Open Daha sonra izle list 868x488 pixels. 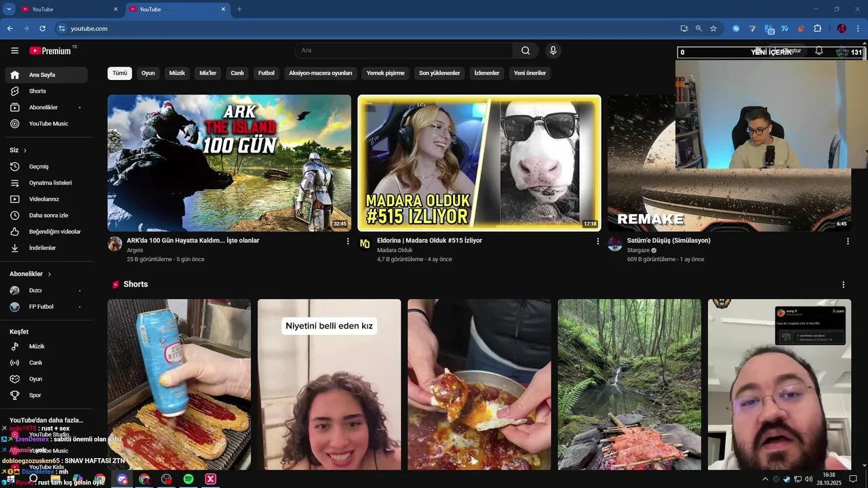[46, 216]
